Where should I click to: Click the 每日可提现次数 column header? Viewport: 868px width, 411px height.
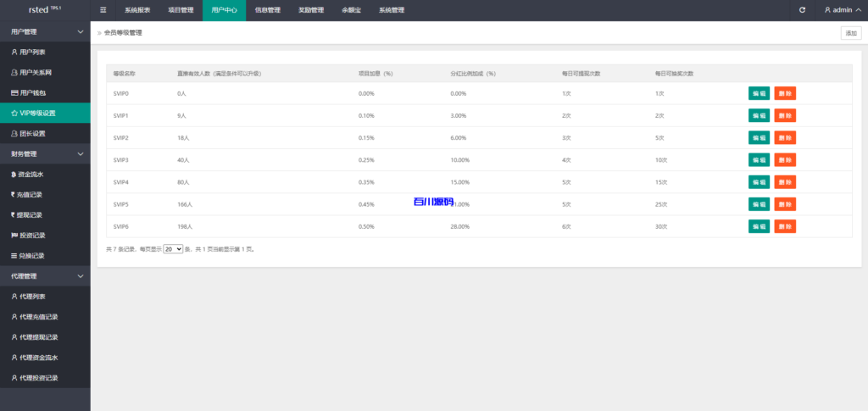coord(581,73)
